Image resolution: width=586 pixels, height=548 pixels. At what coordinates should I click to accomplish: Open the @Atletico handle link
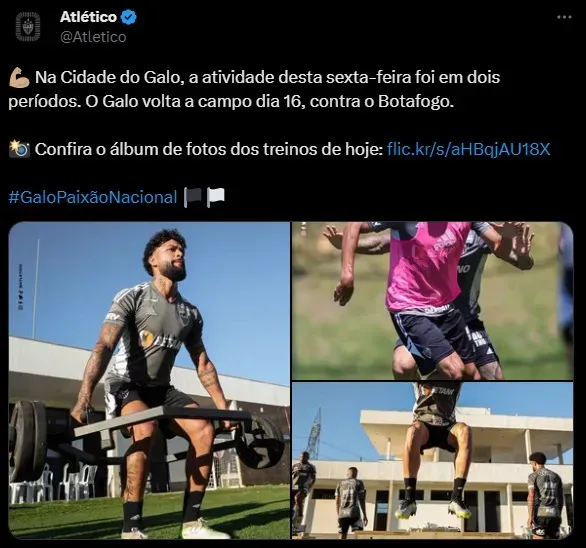pyautogui.click(x=93, y=37)
